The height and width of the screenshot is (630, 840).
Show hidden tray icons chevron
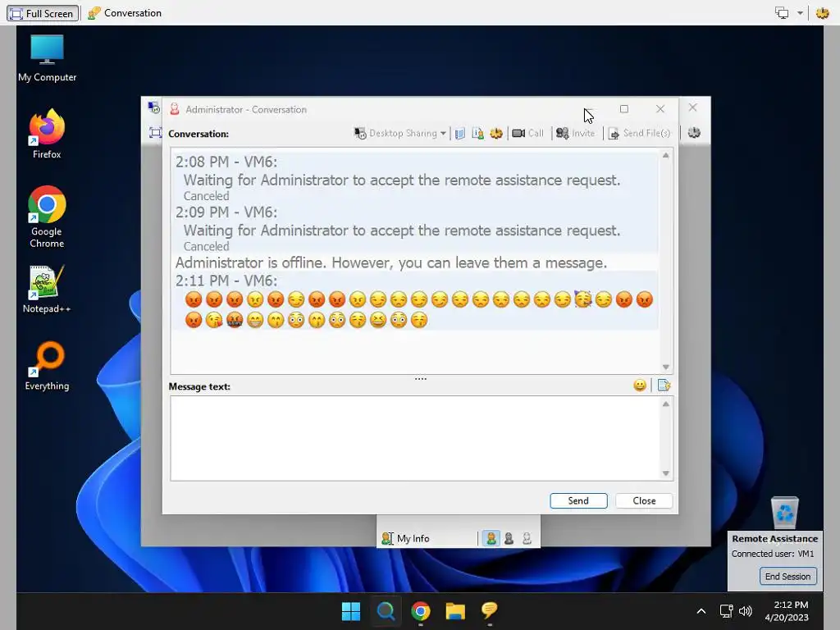pyautogui.click(x=701, y=610)
